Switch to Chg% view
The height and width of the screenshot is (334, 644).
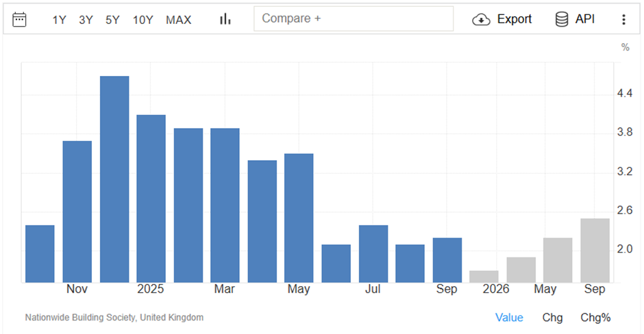point(595,317)
